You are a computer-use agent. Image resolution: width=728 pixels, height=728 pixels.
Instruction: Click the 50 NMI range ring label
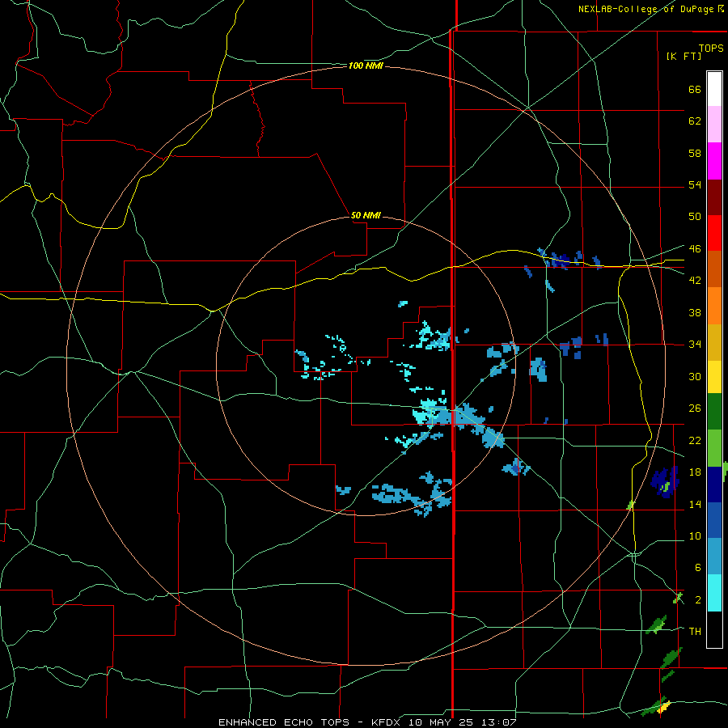[366, 215]
